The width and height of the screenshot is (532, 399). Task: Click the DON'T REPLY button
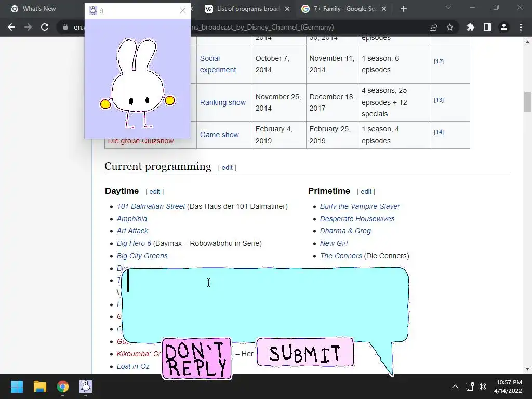point(197,358)
